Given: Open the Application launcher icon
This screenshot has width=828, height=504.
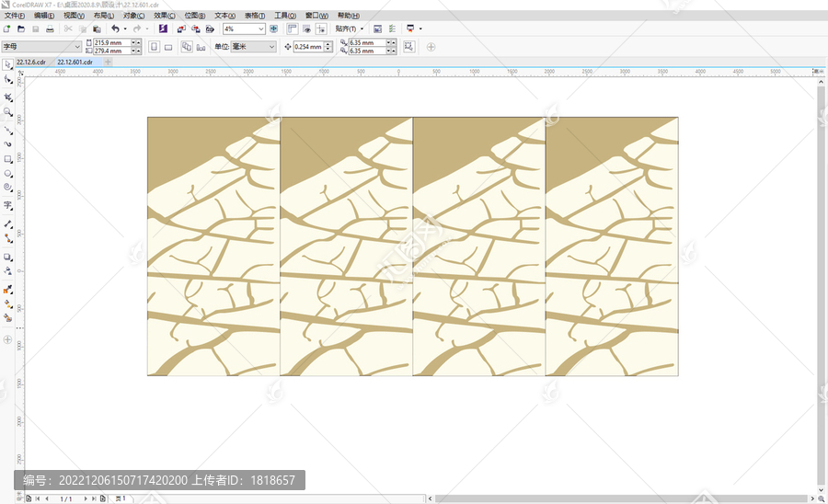Looking at the screenshot, I should coord(410,29).
